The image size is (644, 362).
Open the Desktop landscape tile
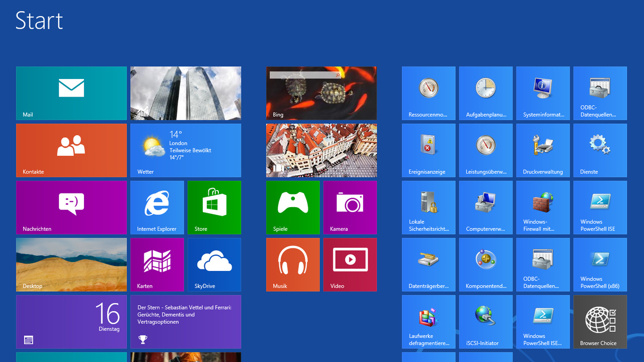point(71,264)
